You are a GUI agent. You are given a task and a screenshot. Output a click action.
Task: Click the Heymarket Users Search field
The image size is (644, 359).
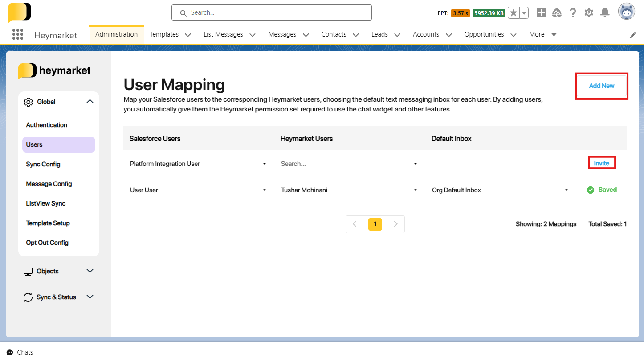click(350, 164)
